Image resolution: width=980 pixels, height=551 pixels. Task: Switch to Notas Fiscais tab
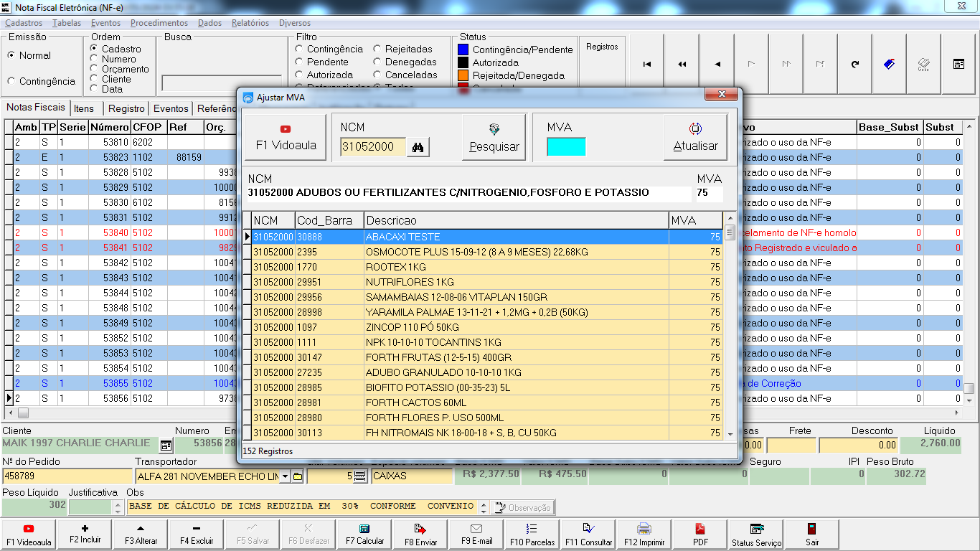(x=35, y=108)
